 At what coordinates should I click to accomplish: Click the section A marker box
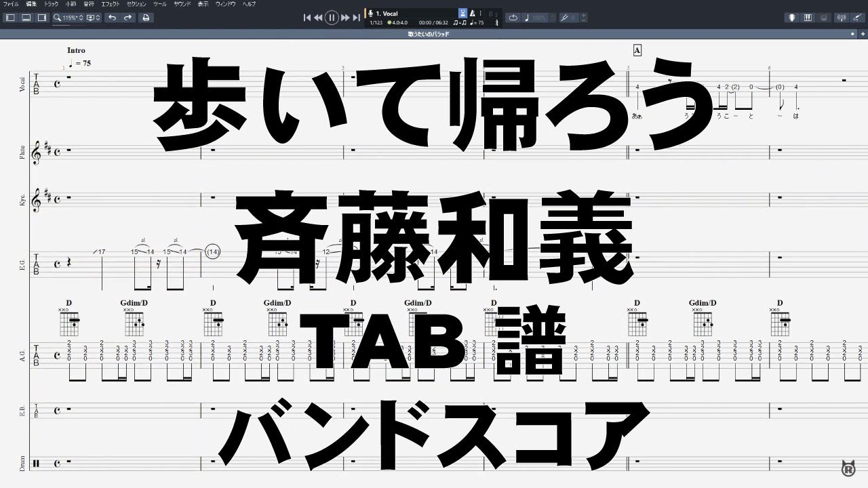tap(637, 50)
